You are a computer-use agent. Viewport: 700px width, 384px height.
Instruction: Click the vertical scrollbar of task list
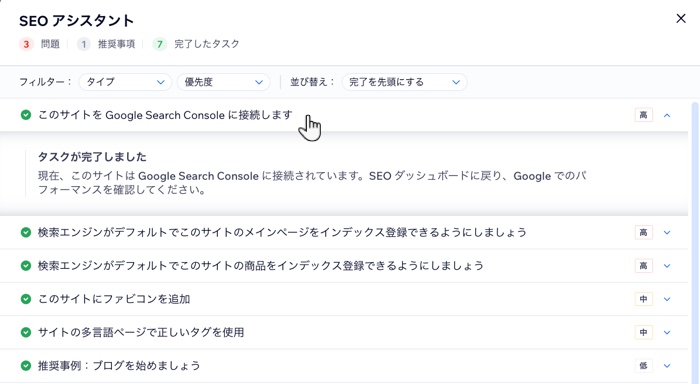(x=695, y=243)
